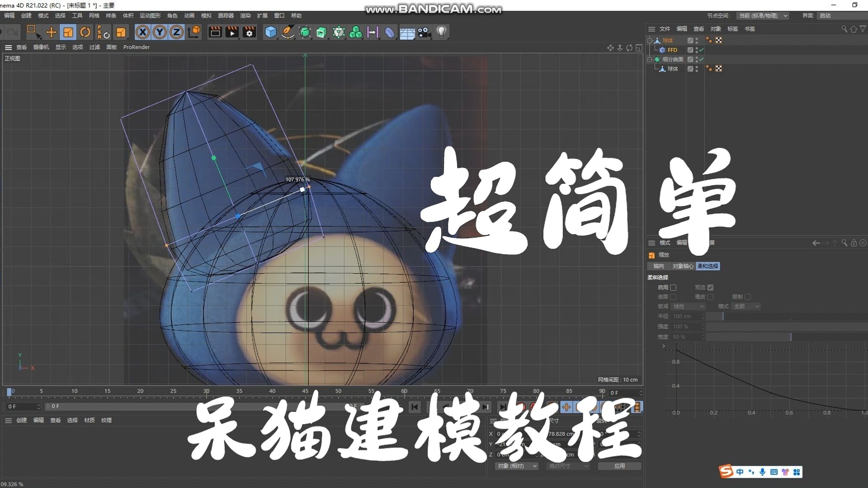Image resolution: width=868 pixels, height=488 pixels.
Task: Open the 对象 (相对) coordinate dropdown
Action: pyautogui.click(x=517, y=466)
